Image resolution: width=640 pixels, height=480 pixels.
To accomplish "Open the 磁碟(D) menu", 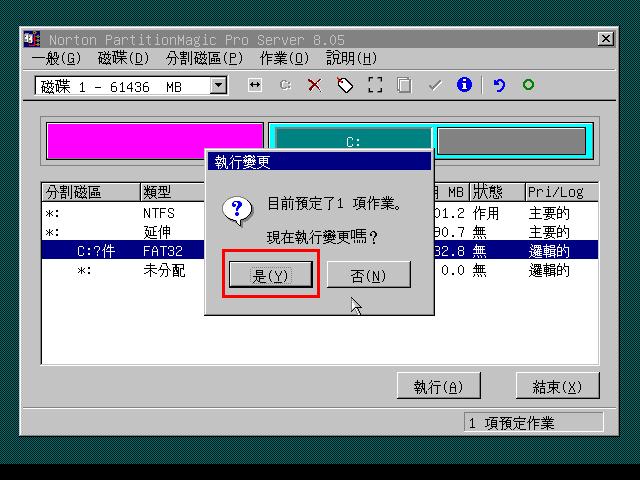I will [x=123, y=58].
